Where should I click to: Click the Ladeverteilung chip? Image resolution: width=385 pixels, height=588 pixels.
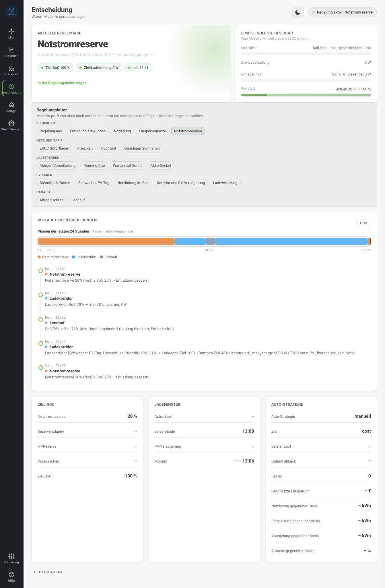[225, 183]
